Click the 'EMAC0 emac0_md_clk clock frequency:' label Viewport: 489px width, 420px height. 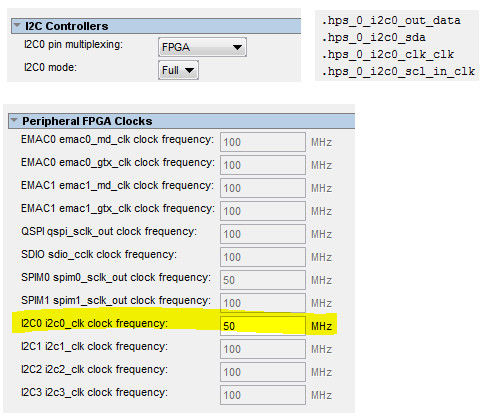coord(117,139)
